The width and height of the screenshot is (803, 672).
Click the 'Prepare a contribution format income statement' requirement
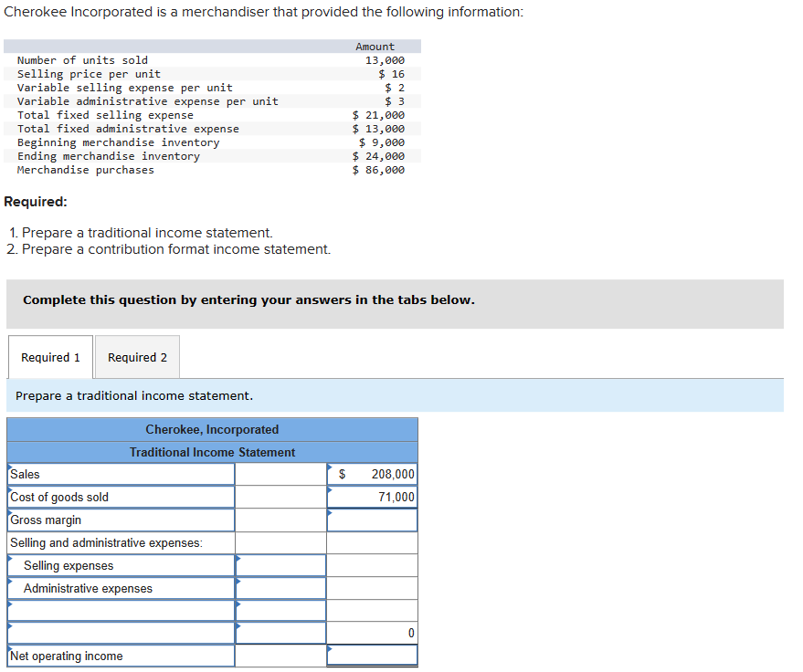(176, 249)
